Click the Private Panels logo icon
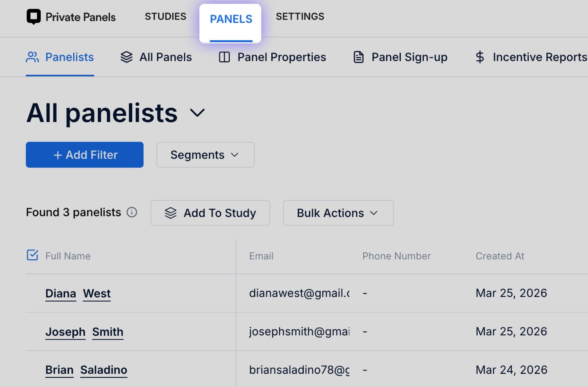588x387 pixels. click(34, 17)
